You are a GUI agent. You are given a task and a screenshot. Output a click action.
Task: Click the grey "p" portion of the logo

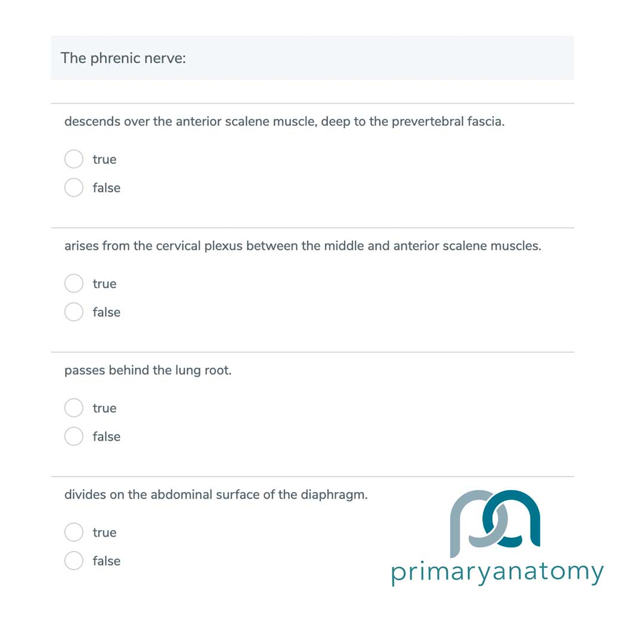(x=469, y=525)
